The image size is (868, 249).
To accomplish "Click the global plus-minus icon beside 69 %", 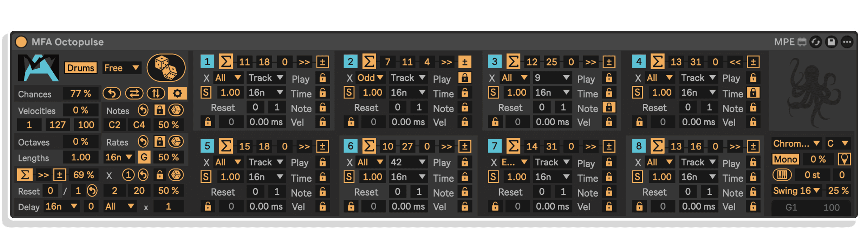I will [60, 175].
